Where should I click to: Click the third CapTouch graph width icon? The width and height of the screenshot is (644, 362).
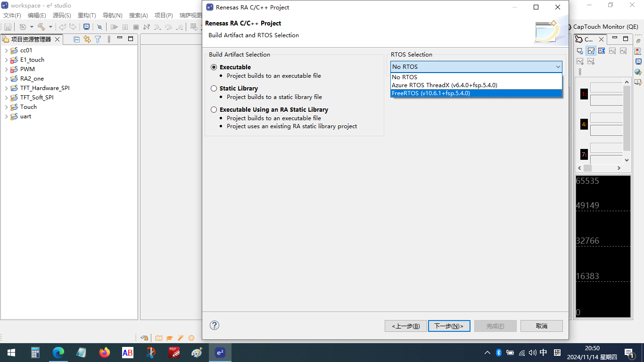tap(602, 51)
